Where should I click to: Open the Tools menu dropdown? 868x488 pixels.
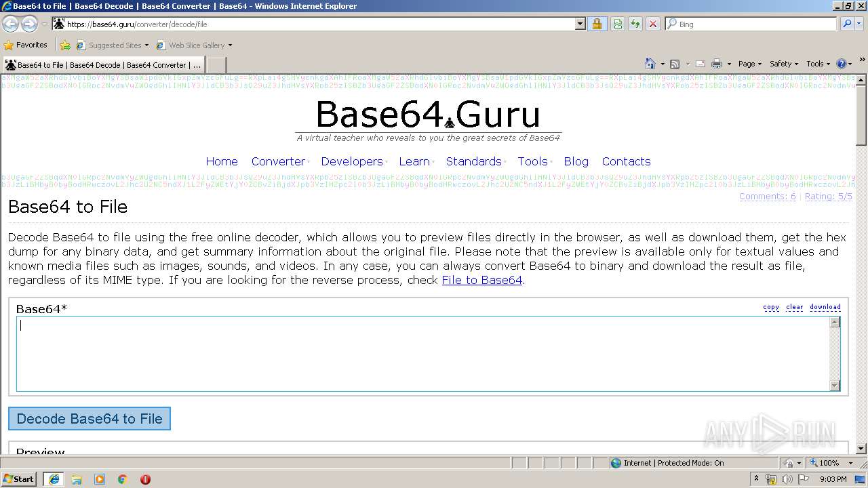(x=818, y=64)
